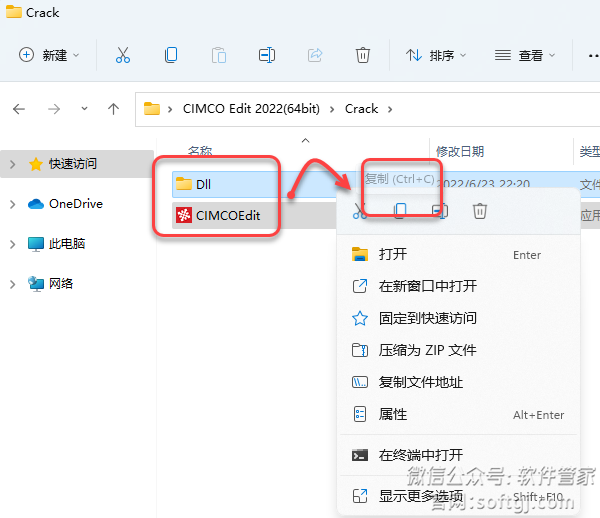The image size is (600, 518).
Task: Click CIMCO Edit 2022(64bit) breadcrumb
Action: tap(251, 109)
